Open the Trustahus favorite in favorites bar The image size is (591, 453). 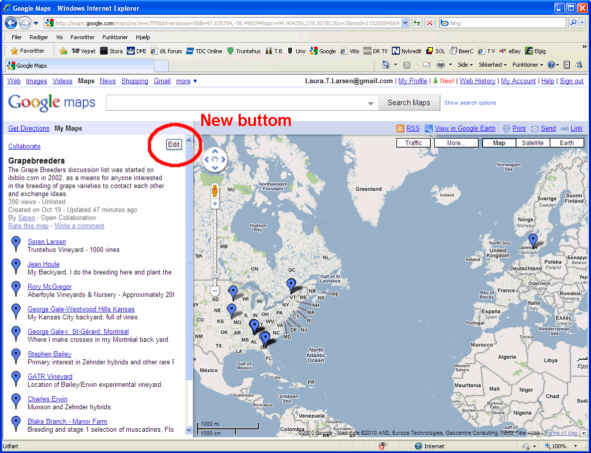(244, 51)
